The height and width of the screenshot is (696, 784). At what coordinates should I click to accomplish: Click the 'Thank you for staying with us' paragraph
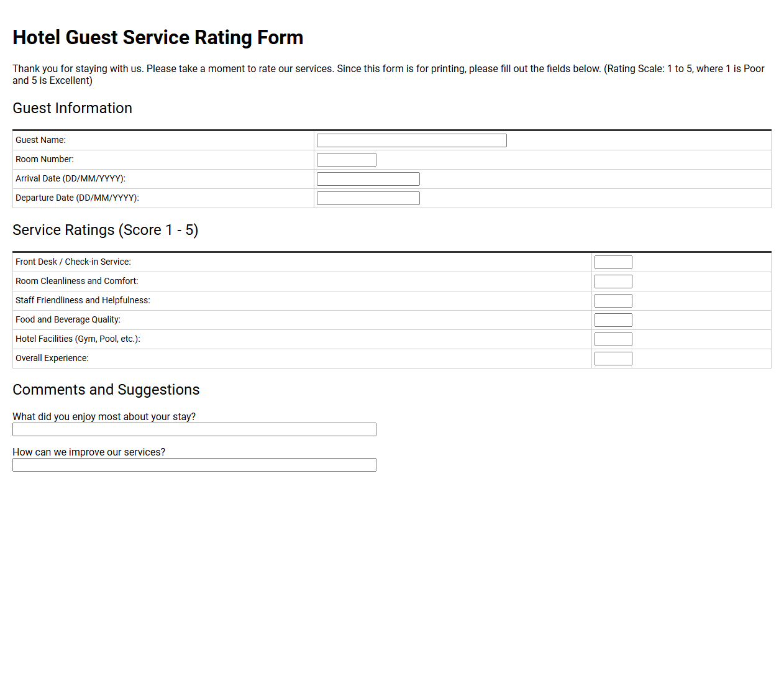(x=388, y=75)
